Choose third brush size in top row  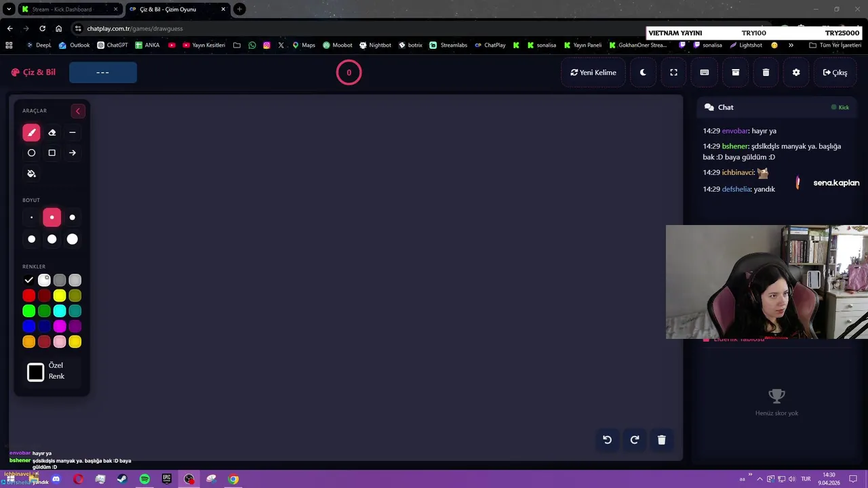(73, 218)
